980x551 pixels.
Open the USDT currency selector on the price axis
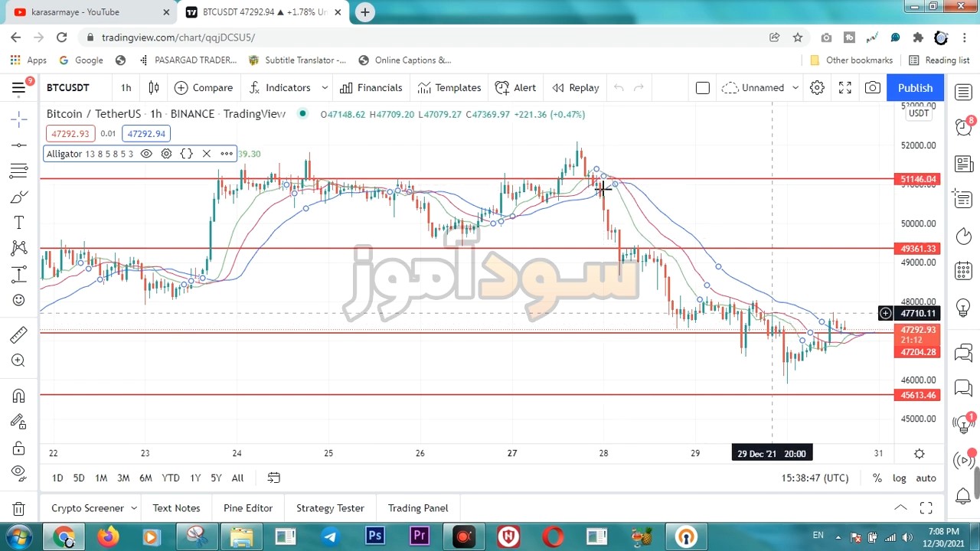click(919, 113)
